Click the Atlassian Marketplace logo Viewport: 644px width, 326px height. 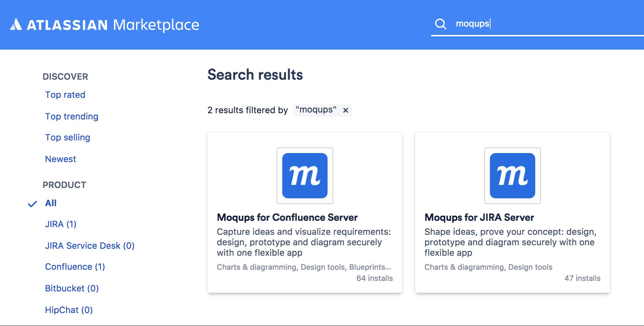pyautogui.click(x=105, y=24)
